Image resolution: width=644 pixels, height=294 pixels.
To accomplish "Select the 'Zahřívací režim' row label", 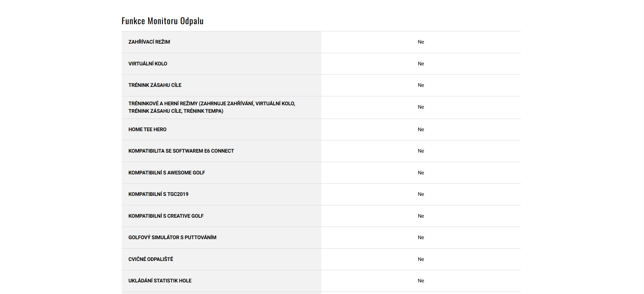I will coord(149,42).
